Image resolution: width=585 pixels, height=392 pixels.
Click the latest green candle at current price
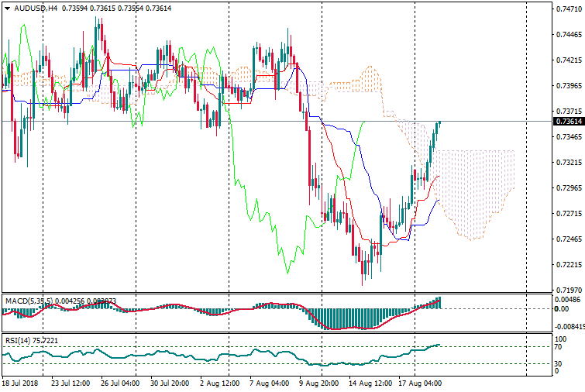(439, 124)
